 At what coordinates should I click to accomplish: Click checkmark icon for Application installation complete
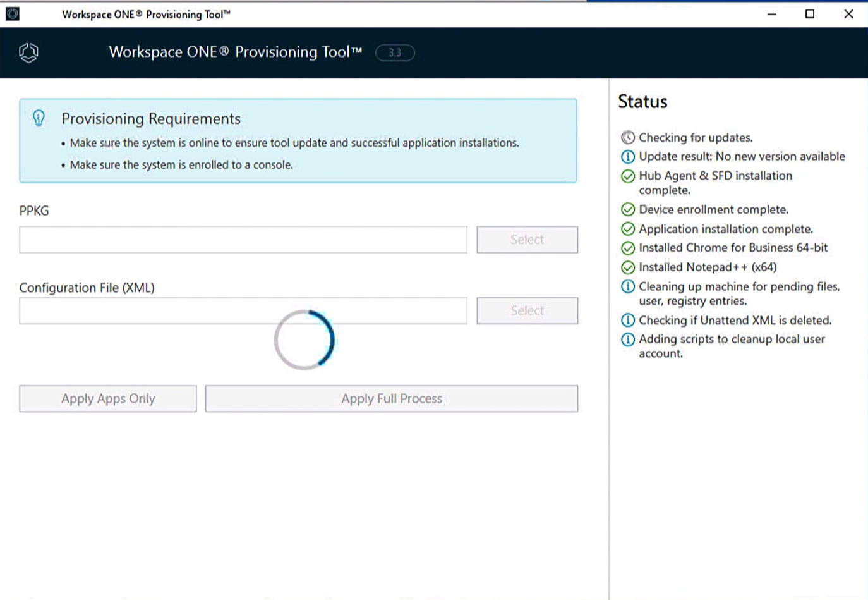pos(627,229)
